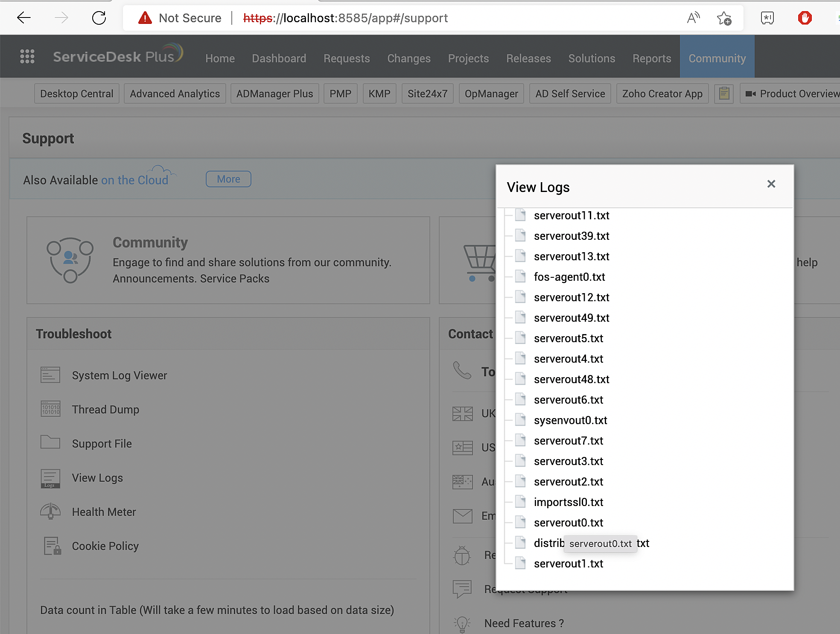Click the Thread Dump icon
Viewport: 840px width, 634px height.
pos(50,410)
